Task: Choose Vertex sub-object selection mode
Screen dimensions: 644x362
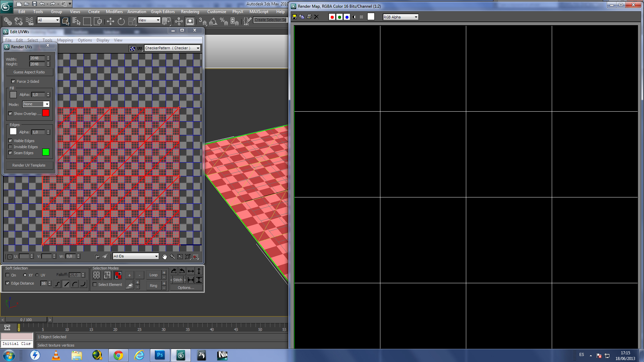Action: click(x=97, y=275)
